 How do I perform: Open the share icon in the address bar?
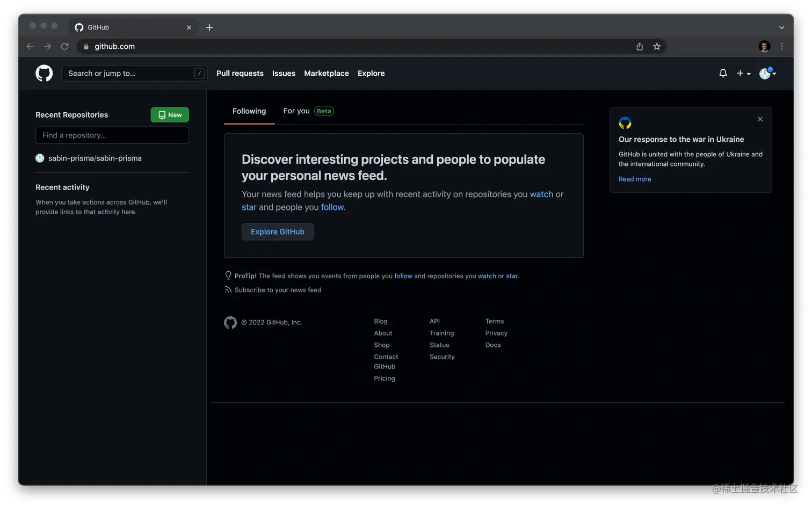point(639,46)
